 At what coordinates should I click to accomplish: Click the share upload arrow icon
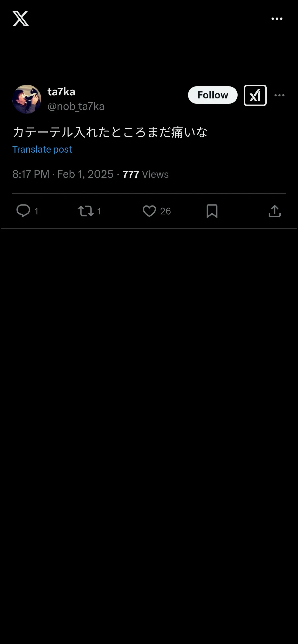275,211
